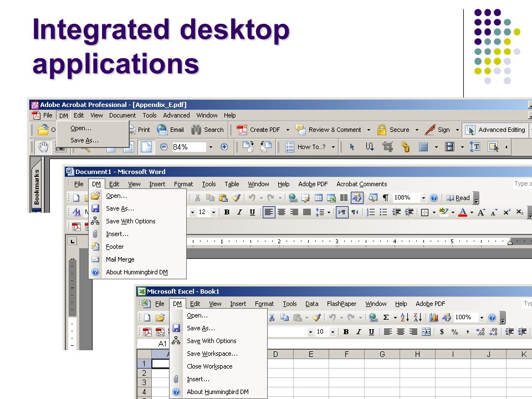This screenshot has width=532, height=399.
Task: Click the zoom out minus icon in Acrobat
Action: click(x=164, y=147)
